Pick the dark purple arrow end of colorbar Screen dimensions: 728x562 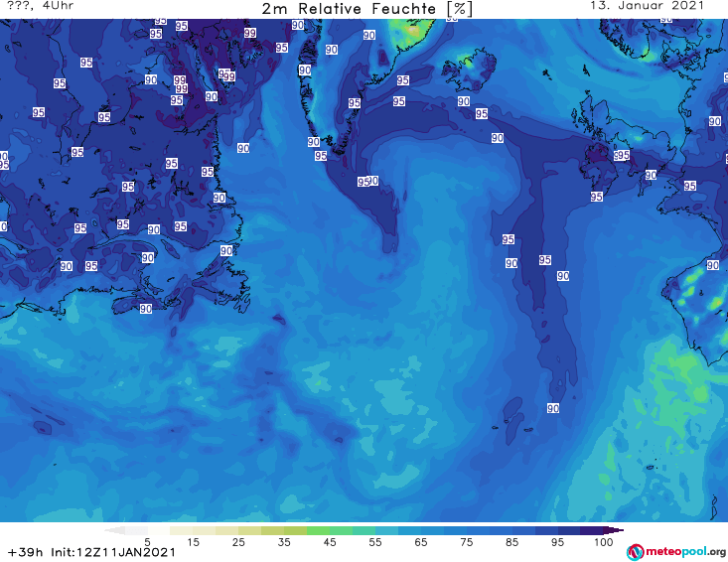click(x=614, y=530)
